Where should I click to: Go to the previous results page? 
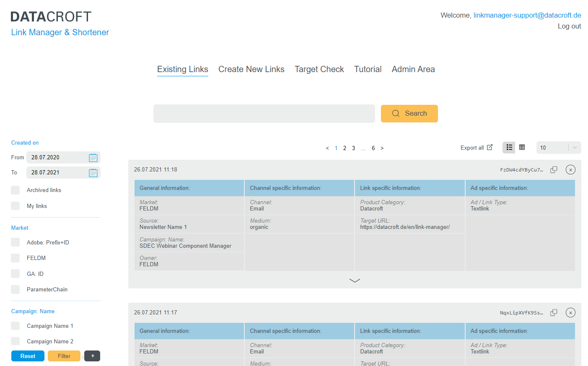[327, 148]
